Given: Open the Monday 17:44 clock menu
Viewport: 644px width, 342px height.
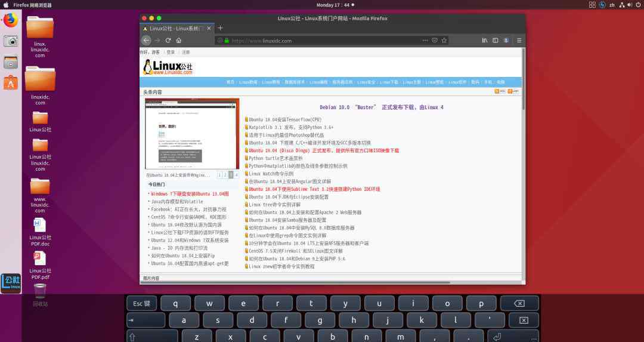Looking at the screenshot, I should (335, 5).
